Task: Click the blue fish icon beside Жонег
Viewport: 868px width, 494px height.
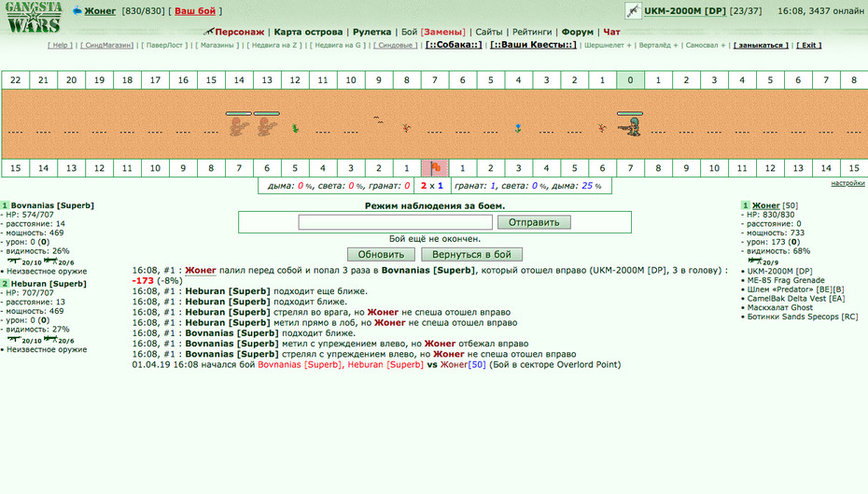Action: [77, 10]
